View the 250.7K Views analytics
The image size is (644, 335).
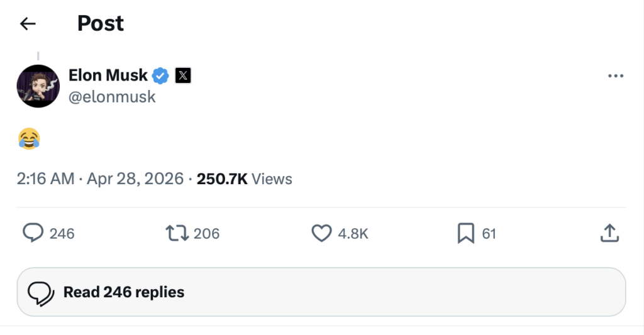pos(245,179)
